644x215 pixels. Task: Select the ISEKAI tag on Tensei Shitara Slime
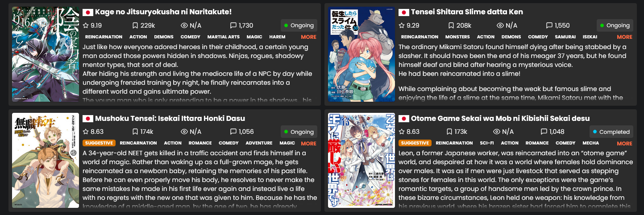590,37
